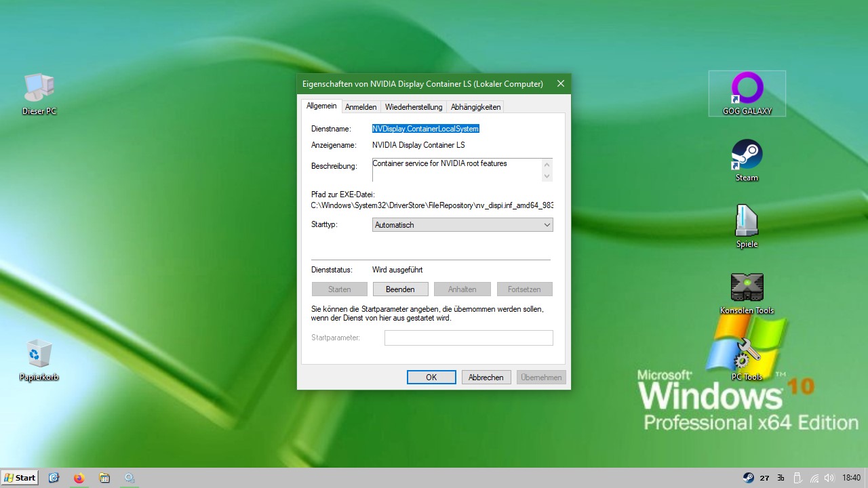Click the greyed-out Starten button
868x488 pixels.
pos(339,289)
